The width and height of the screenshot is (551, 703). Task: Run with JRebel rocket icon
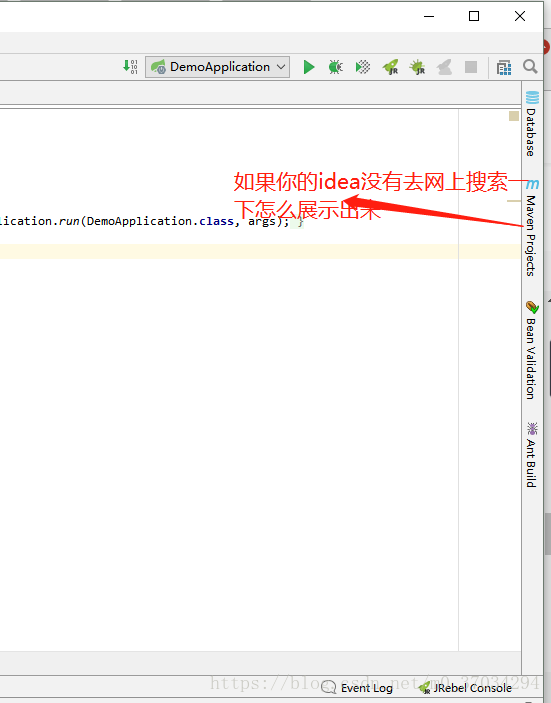pos(390,67)
